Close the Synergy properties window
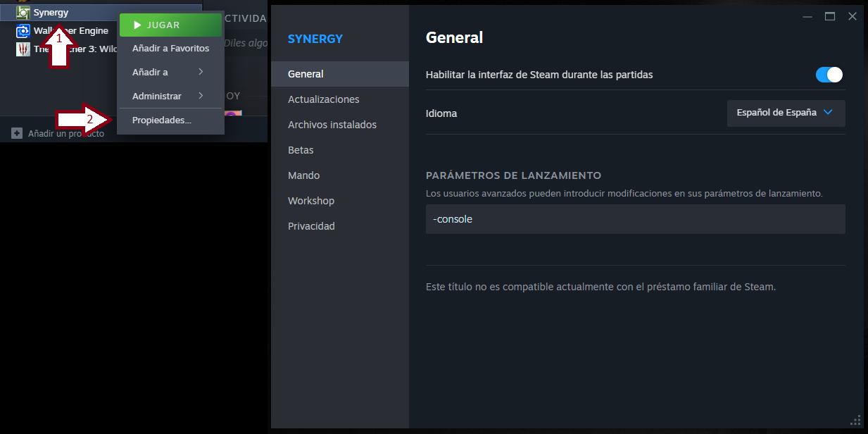This screenshot has width=868, height=434. [853, 16]
